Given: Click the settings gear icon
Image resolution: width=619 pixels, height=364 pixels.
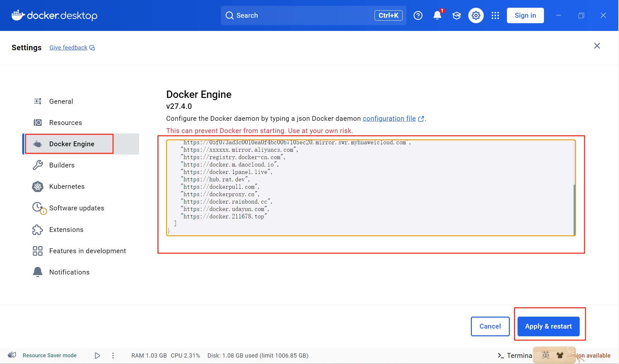Looking at the screenshot, I should [x=476, y=15].
